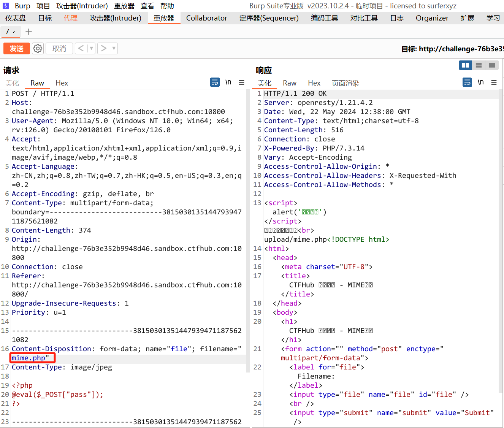Viewport: 504px width, 428px height.
Task: Open response panel hamburger menu
Action: pyautogui.click(x=494, y=82)
